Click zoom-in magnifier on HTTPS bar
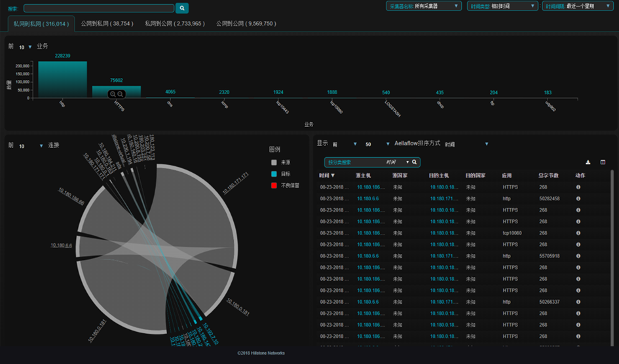Screen dimensions: 619x364 (113, 94)
